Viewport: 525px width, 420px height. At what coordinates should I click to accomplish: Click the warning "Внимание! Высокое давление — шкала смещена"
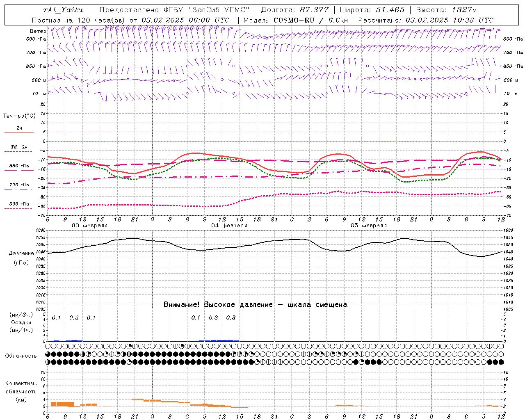click(x=256, y=305)
